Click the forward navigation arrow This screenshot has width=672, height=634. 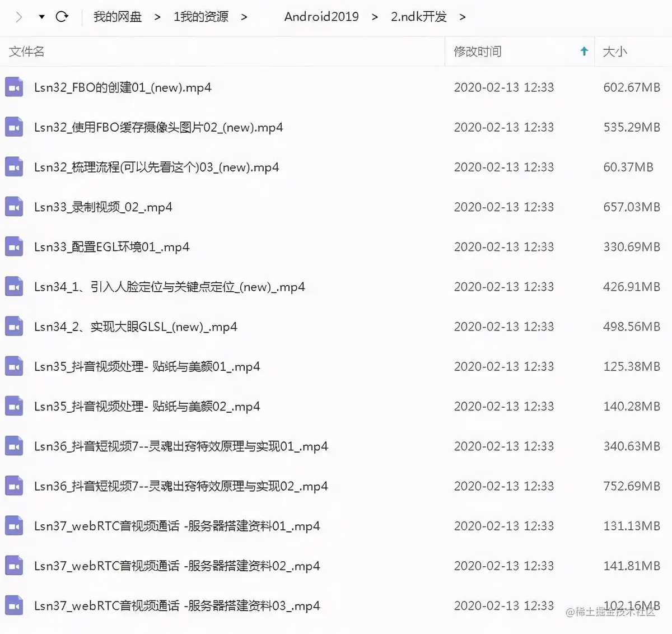pyautogui.click(x=19, y=17)
